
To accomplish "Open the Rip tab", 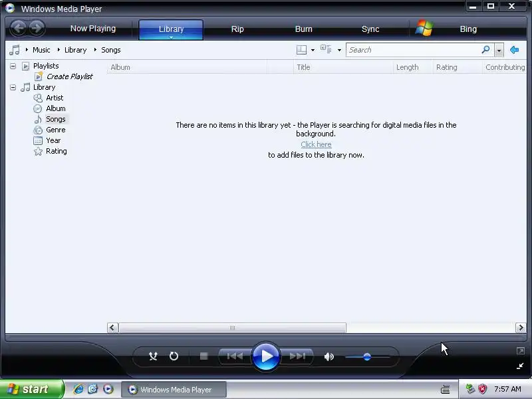I will [237, 29].
